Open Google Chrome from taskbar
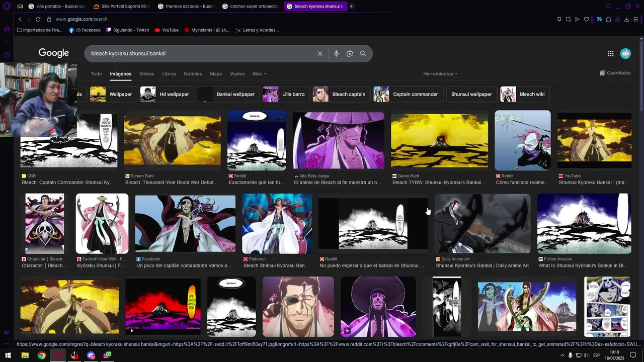 tap(41, 355)
